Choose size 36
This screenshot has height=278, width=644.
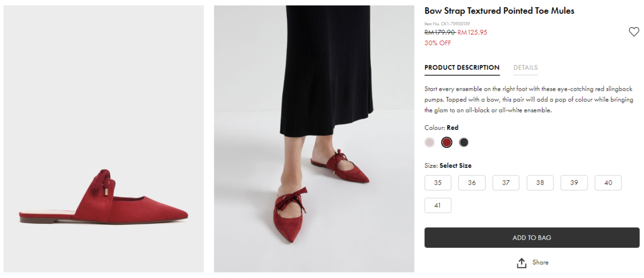point(471,183)
